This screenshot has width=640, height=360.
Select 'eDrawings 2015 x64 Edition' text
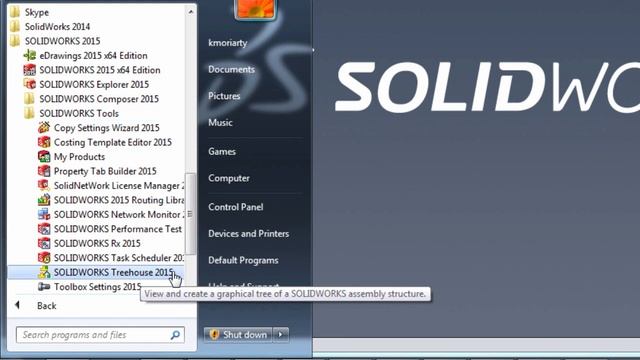coord(93,56)
